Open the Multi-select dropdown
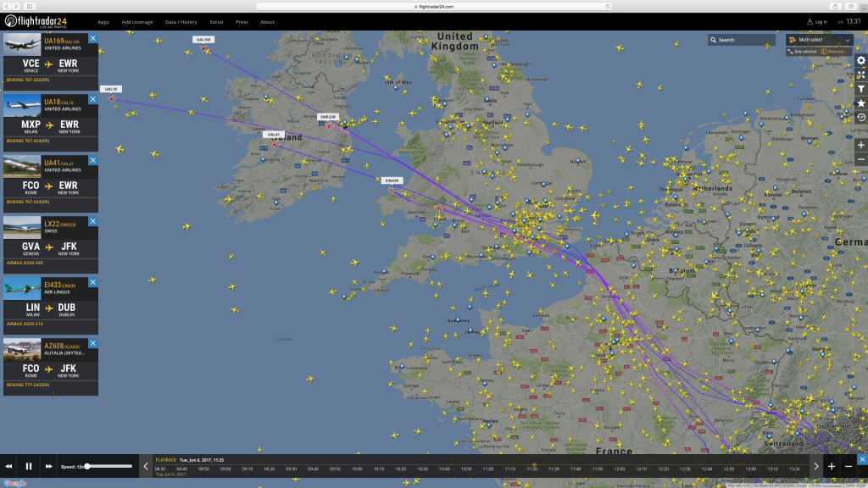 point(820,40)
